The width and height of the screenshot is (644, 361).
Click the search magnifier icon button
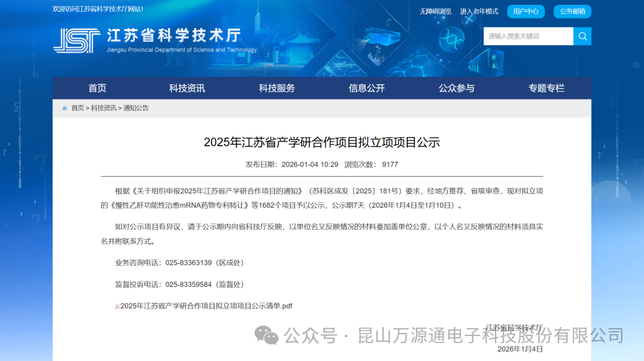(x=582, y=36)
